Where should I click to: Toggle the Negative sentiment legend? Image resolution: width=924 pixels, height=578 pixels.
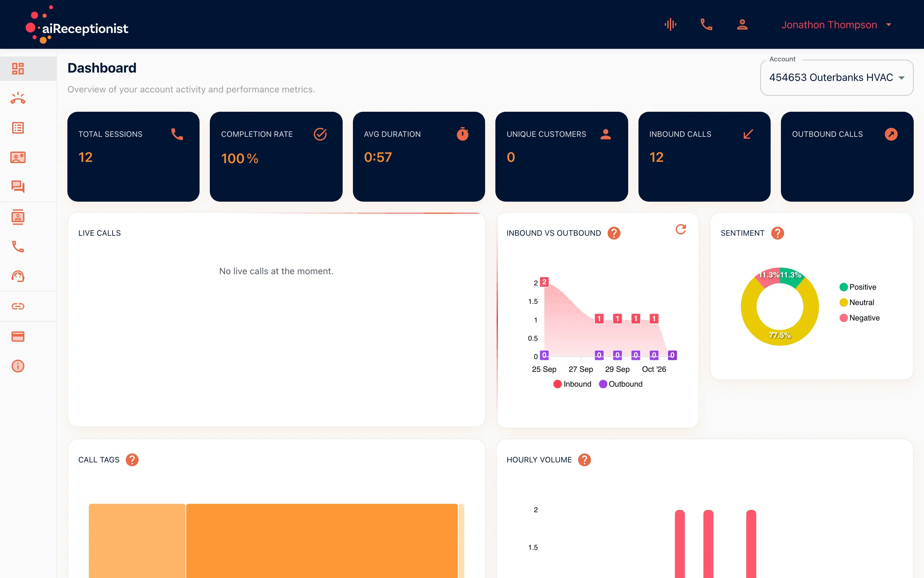(x=860, y=318)
